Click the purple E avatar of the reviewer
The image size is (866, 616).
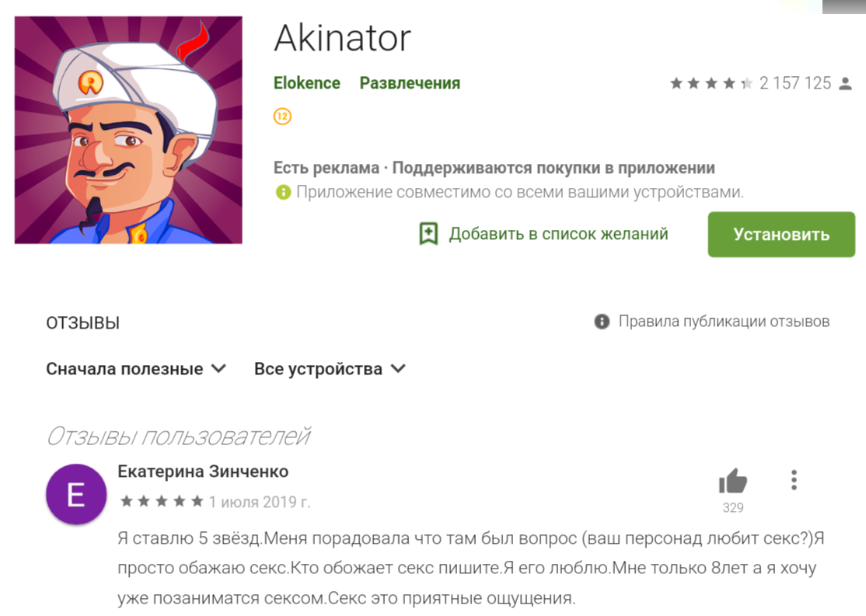[x=76, y=494]
